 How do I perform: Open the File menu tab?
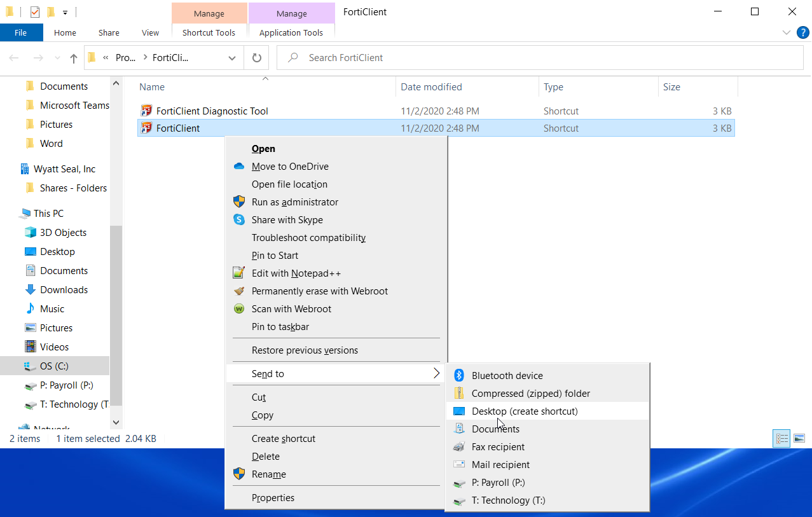pyautogui.click(x=21, y=32)
